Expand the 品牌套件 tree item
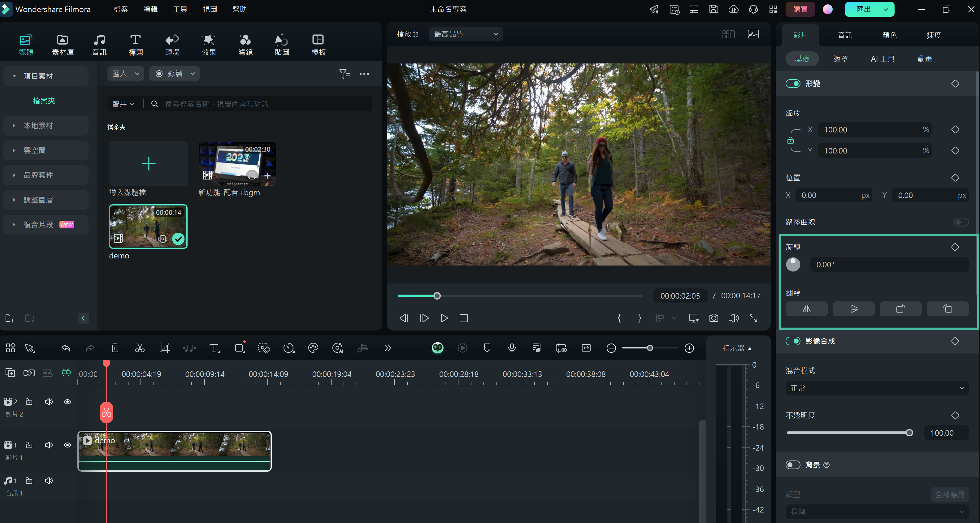The image size is (980, 523). 46,175
